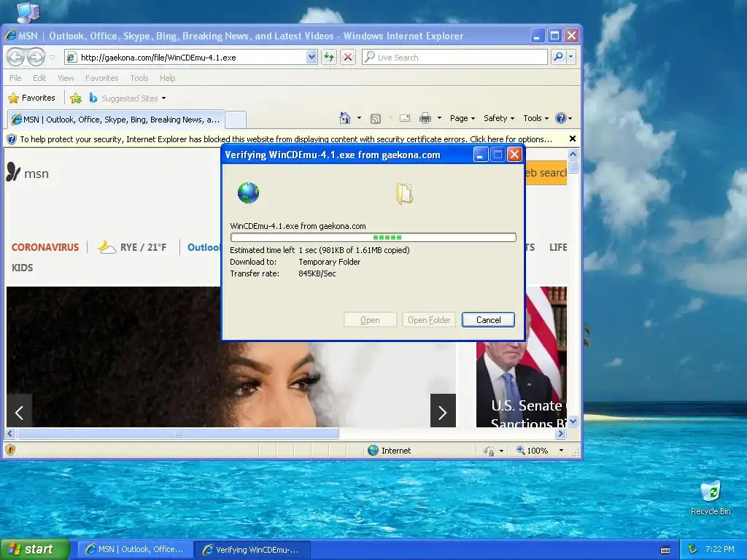Screen dimensions: 747x560
Task: Click the KIDS link on MSN
Action: coord(23,268)
